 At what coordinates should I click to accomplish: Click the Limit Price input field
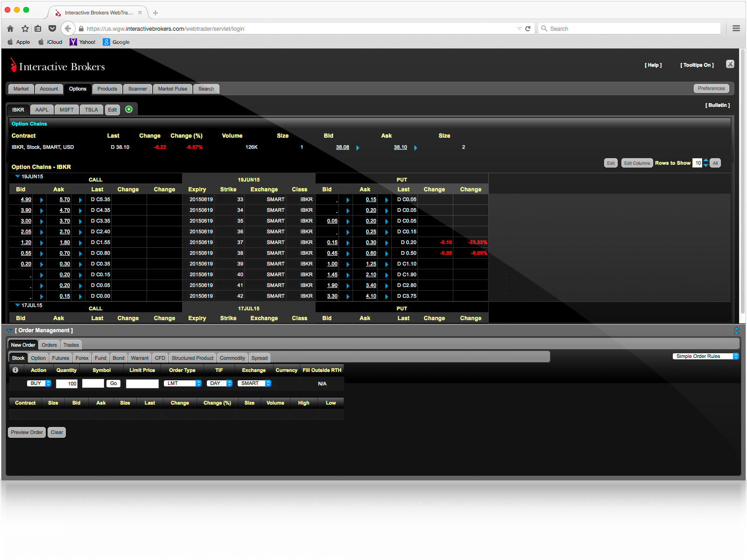[142, 384]
